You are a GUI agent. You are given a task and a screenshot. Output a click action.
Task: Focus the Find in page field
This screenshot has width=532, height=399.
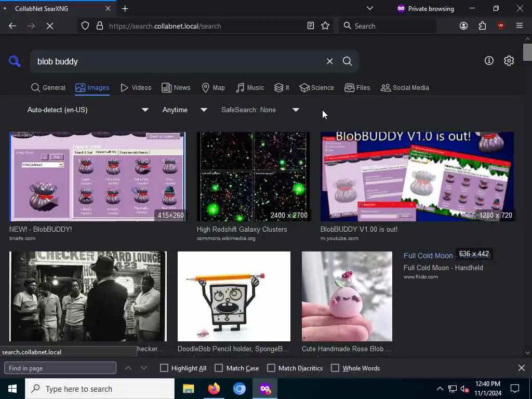point(60,368)
